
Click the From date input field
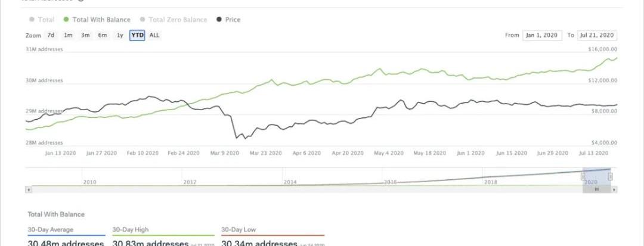tap(542, 35)
